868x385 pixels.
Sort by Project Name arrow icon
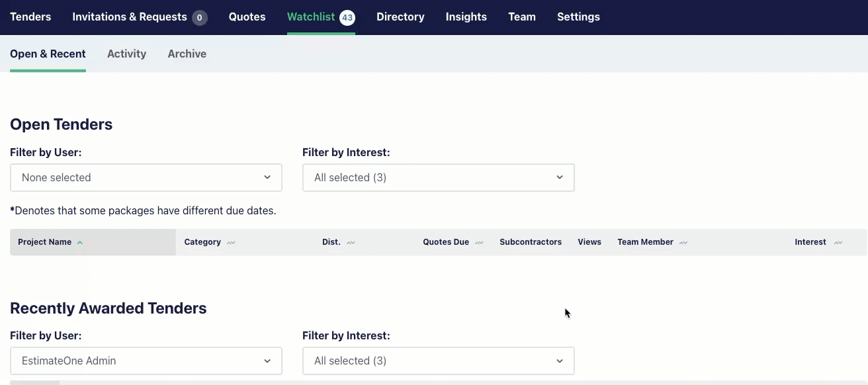(80, 242)
